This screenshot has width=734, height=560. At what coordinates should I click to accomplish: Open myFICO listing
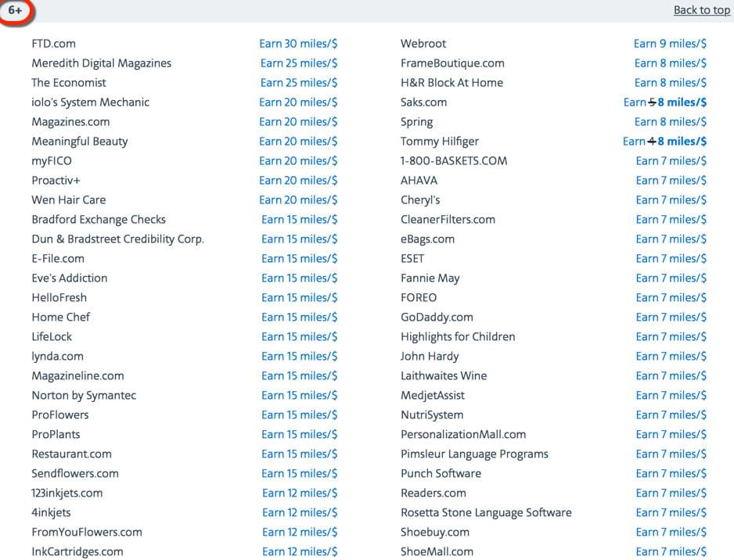(x=52, y=161)
